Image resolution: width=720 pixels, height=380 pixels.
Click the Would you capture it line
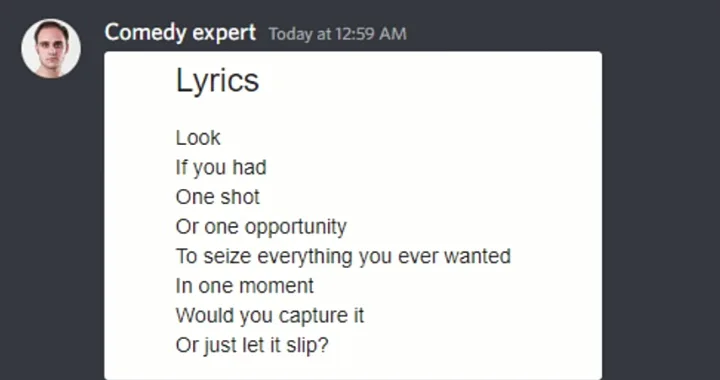(x=270, y=316)
